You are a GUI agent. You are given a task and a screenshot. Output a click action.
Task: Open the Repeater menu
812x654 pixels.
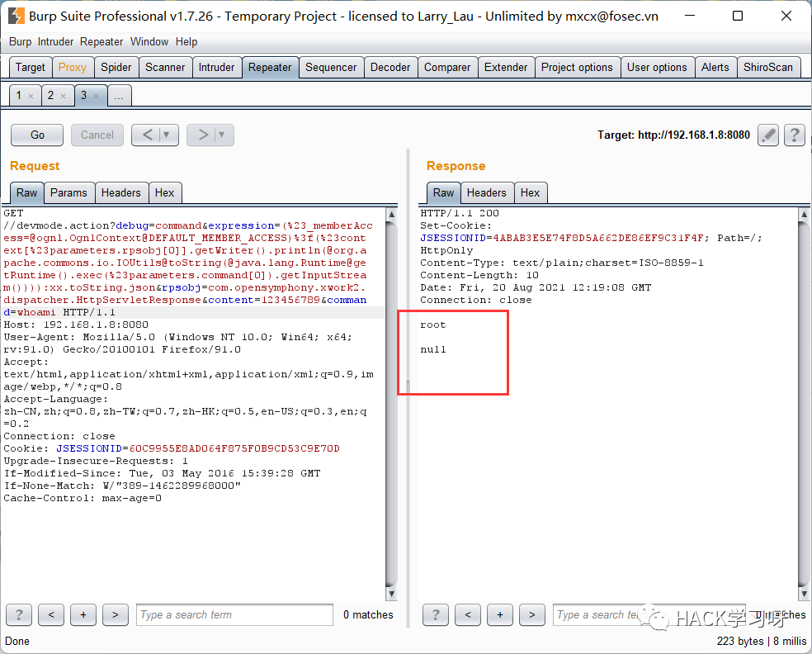pyautogui.click(x=101, y=41)
